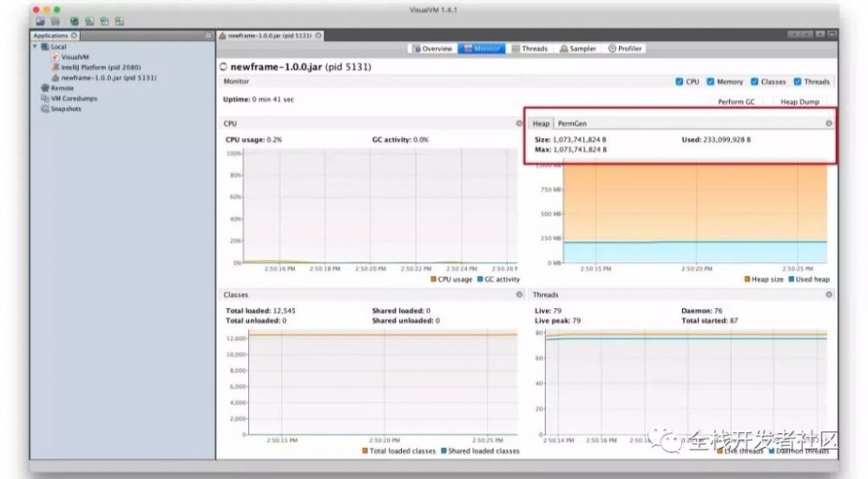This screenshot has height=479, width=868.
Task: Hide the Threads chart panel via its corner icon
Action: click(x=829, y=295)
